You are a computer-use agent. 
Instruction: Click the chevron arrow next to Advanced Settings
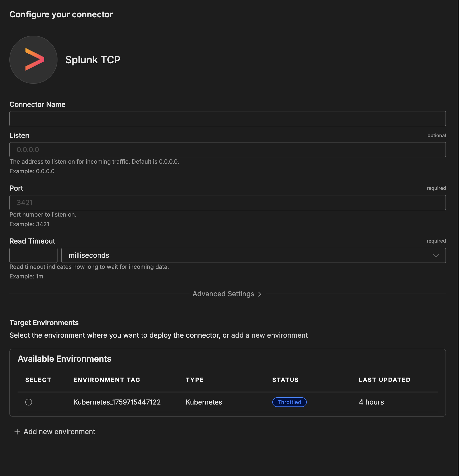coord(260,294)
